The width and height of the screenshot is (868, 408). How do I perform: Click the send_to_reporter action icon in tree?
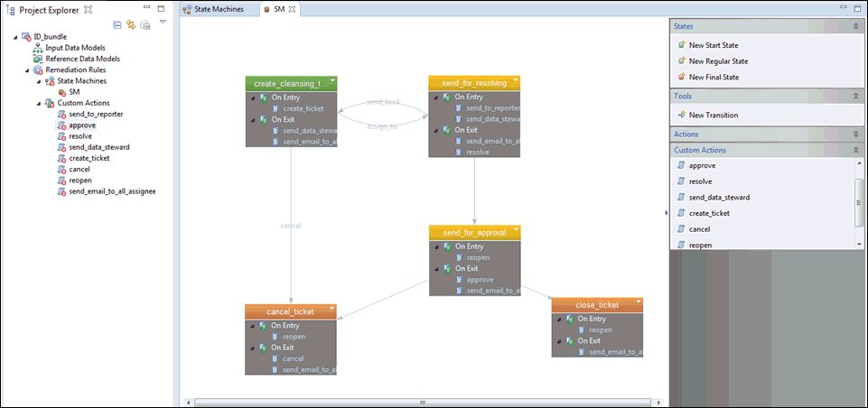click(x=62, y=114)
